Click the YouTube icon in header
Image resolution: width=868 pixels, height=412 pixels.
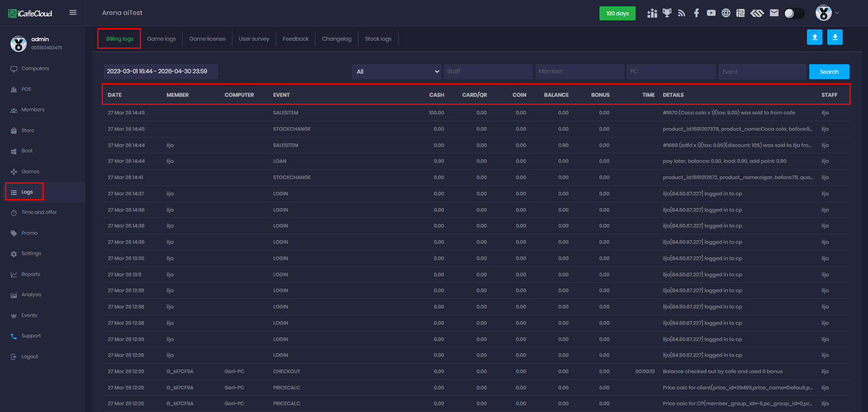click(x=711, y=13)
